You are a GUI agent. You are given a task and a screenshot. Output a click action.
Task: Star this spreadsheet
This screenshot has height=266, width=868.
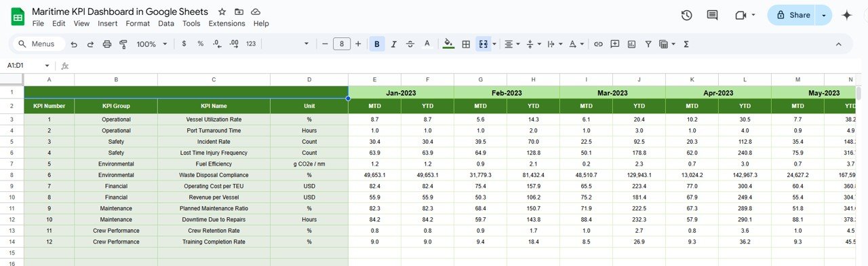pyautogui.click(x=222, y=12)
